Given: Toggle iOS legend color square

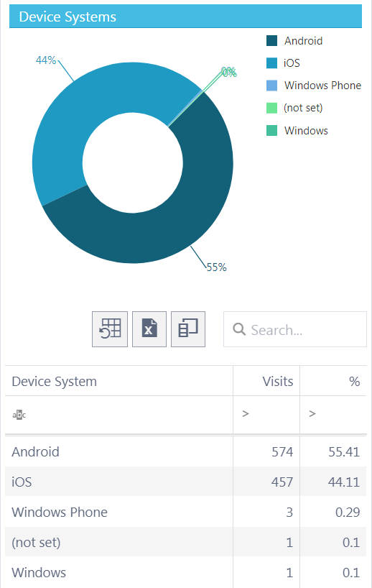Looking at the screenshot, I should [271, 63].
